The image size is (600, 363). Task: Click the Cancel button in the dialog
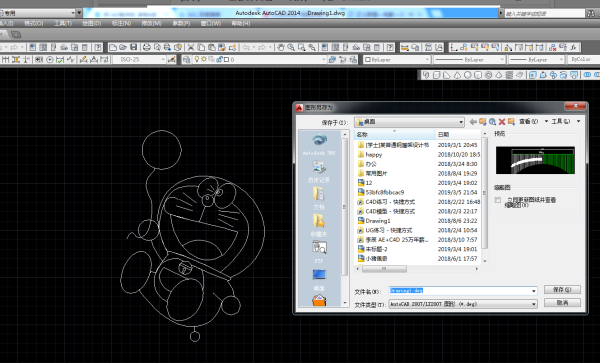tap(562, 303)
